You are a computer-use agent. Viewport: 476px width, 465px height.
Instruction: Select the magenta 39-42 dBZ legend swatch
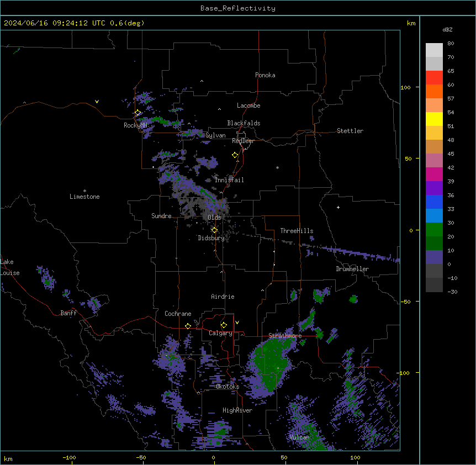pos(434,174)
